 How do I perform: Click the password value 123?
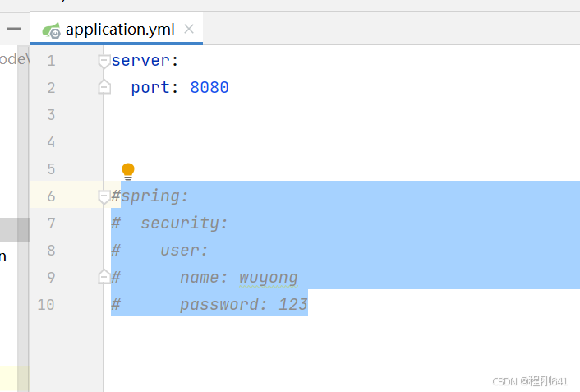coord(292,304)
